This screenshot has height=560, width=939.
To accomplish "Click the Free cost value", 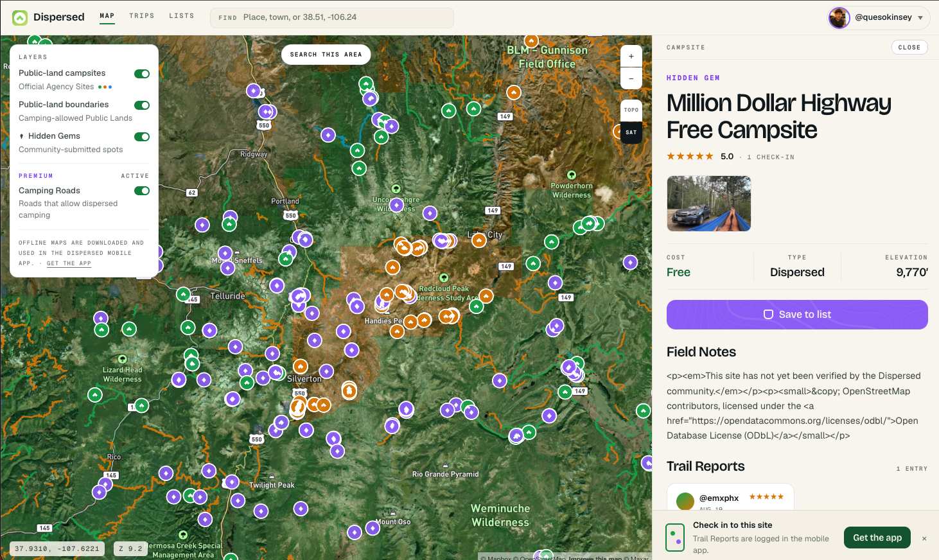I will point(678,272).
